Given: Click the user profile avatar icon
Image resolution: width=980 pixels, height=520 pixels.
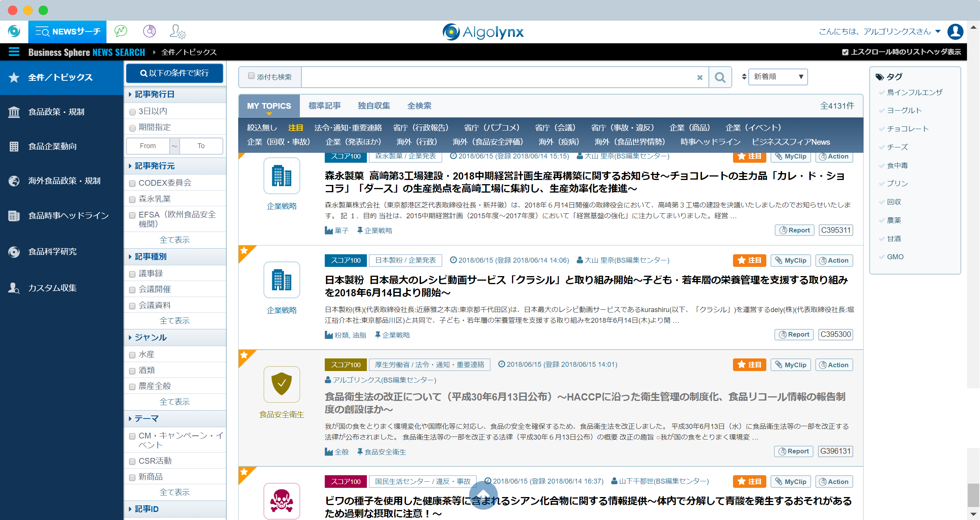Looking at the screenshot, I should [955, 31].
